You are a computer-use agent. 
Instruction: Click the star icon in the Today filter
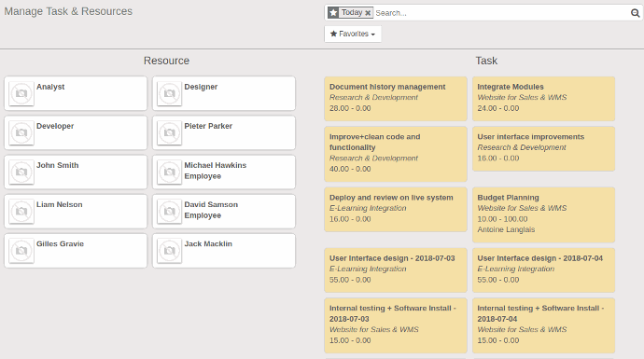point(333,13)
